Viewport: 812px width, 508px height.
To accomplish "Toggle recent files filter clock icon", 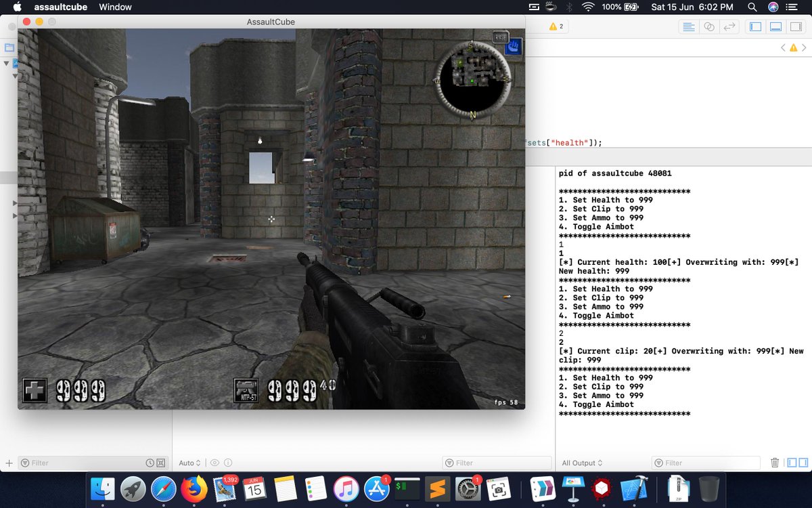I will (x=150, y=463).
